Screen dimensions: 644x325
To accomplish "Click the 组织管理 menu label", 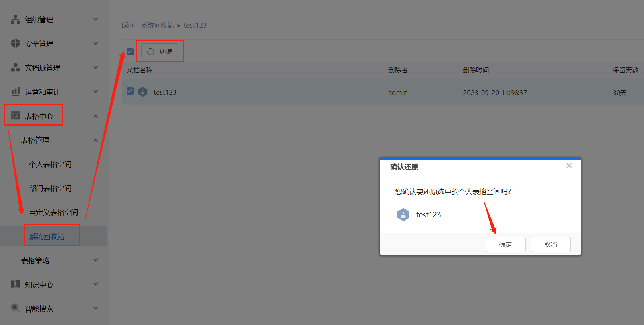I will 39,20.
